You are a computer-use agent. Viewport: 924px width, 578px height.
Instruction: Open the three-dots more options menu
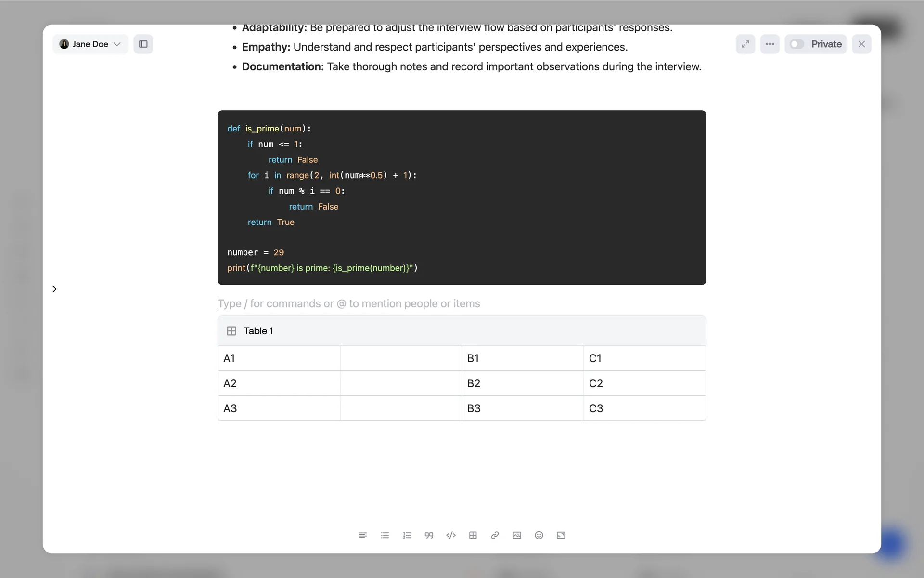[x=770, y=44]
